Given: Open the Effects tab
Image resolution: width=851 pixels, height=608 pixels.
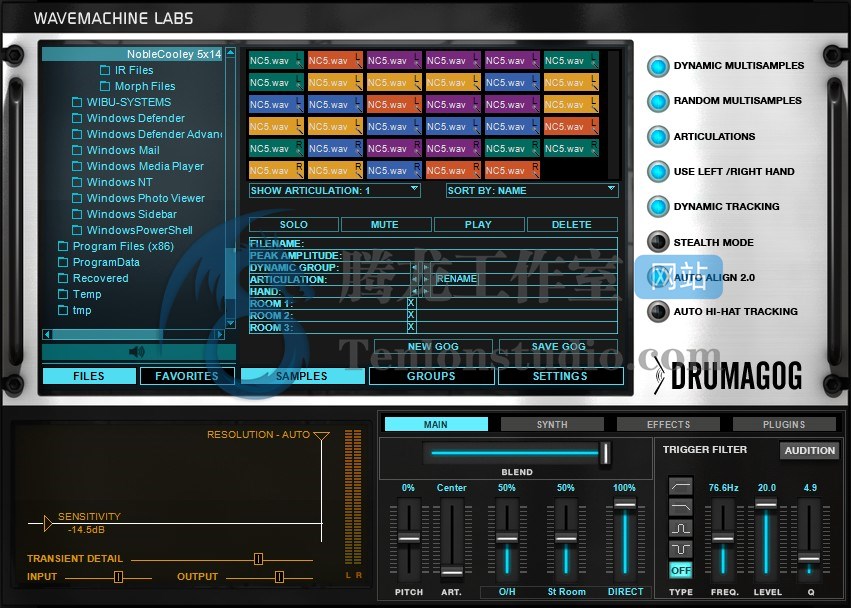Looking at the screenshot, I should [x=668, y=424].
